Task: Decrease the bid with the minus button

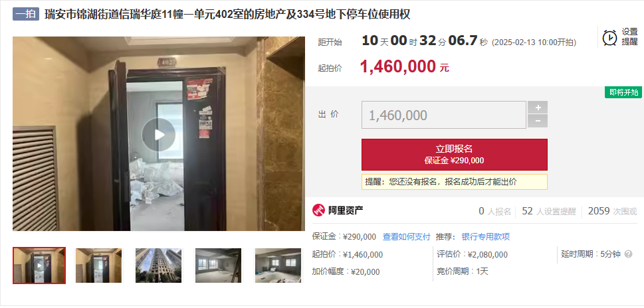Action: click(538, 121)
